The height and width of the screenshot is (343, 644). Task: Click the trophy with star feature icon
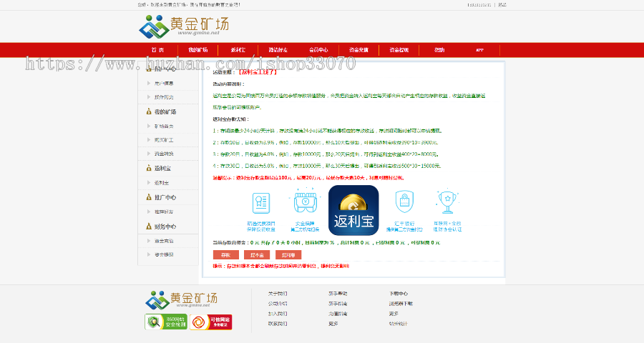(x=447, y=201)
